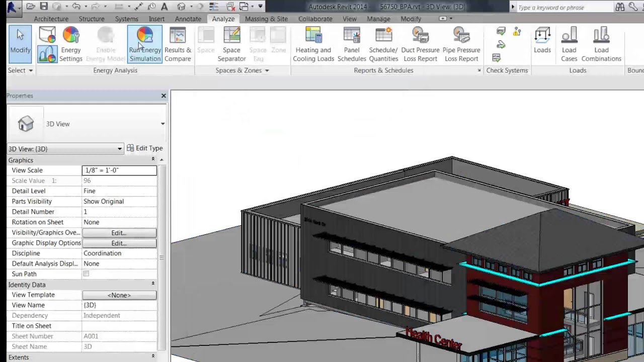Open the 3D View type selector dropdown
This screenshot has height=362, width=644.
[119, 149]
